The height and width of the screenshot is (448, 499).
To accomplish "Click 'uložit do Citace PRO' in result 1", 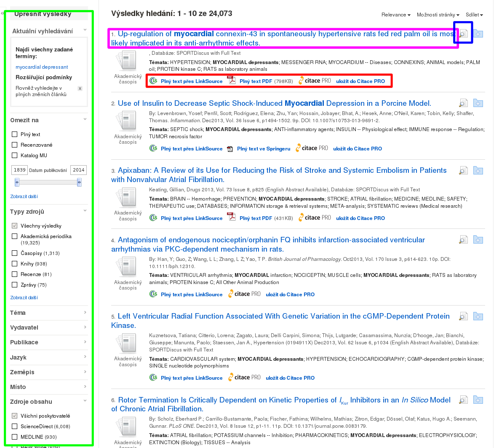I will pyautogui.click(x=360, y=81).
